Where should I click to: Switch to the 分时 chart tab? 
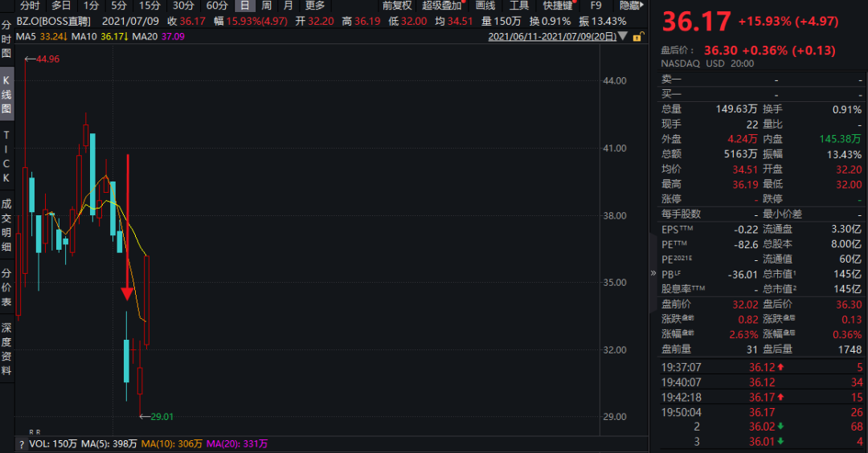(30, 6)
